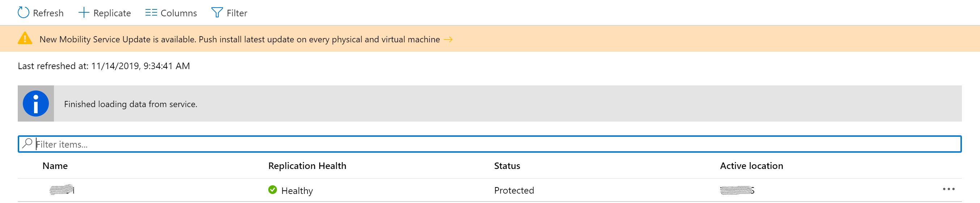The image size is (980, 203).
Task: Click the green Healthy checkmark icon
Action: pos(272,189)
